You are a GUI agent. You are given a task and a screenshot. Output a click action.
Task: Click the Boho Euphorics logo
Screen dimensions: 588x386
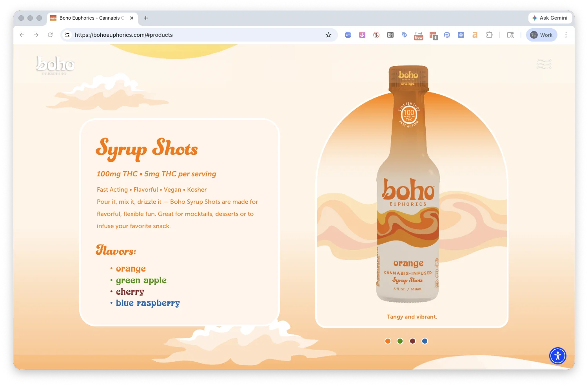pyautogui.click(x=55, y=65)
